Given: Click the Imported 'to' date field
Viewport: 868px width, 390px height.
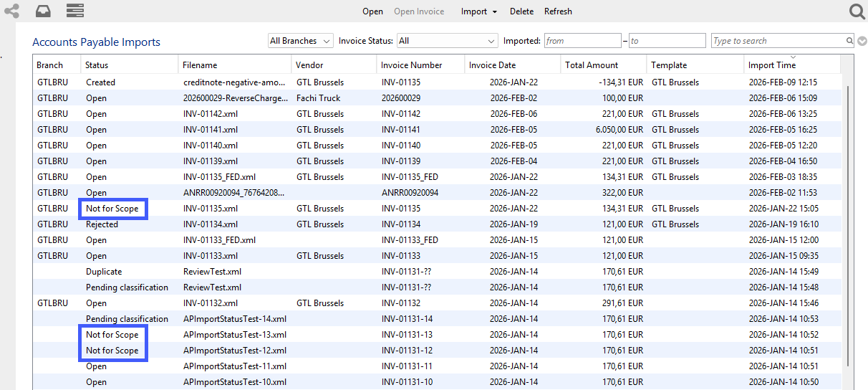Looking at the screenshot, I should (667, 41).
